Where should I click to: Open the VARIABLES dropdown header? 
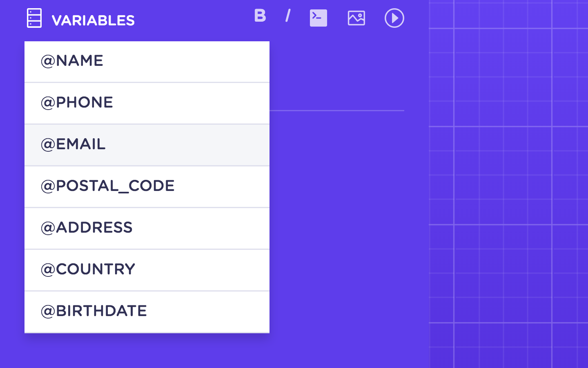pos(93,20)
